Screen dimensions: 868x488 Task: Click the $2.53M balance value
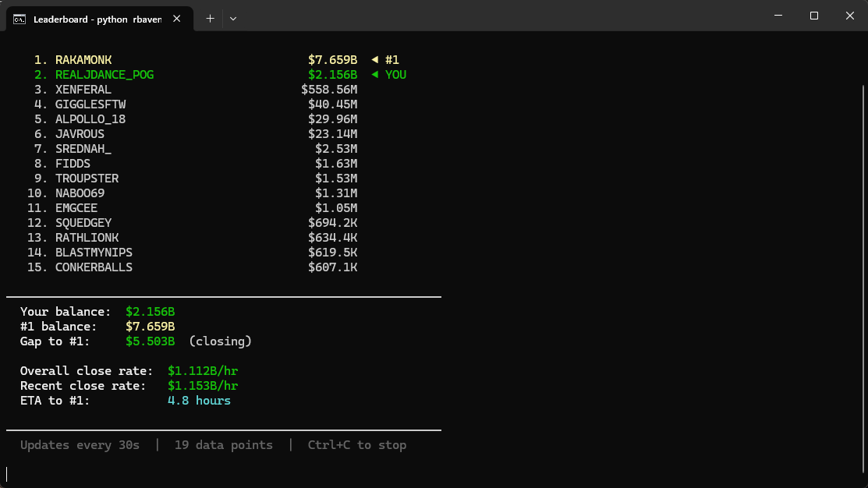point(336,149)
